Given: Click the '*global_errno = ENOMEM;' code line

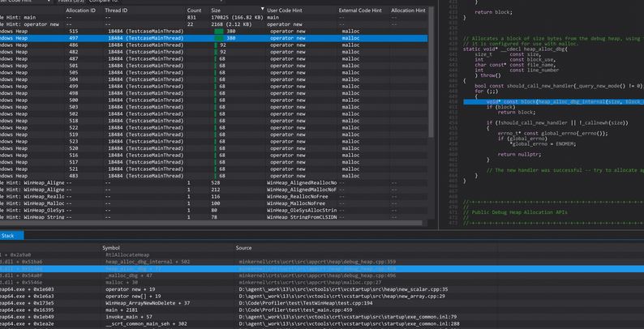Looking at the screenshot, I should (x=543, y=144).
